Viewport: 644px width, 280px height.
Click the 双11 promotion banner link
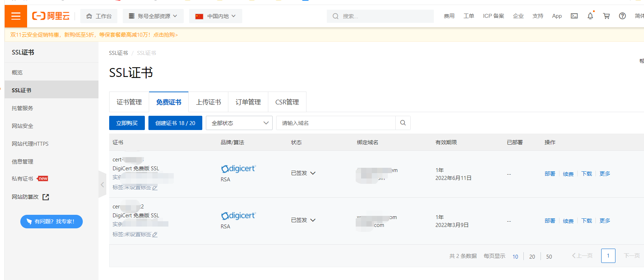(94, 35)
